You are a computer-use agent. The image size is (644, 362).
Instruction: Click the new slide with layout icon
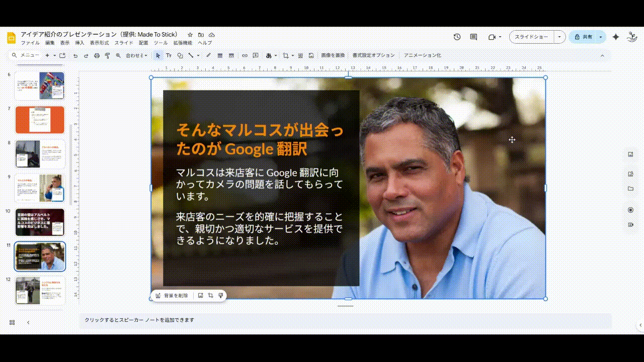[62, 55]
